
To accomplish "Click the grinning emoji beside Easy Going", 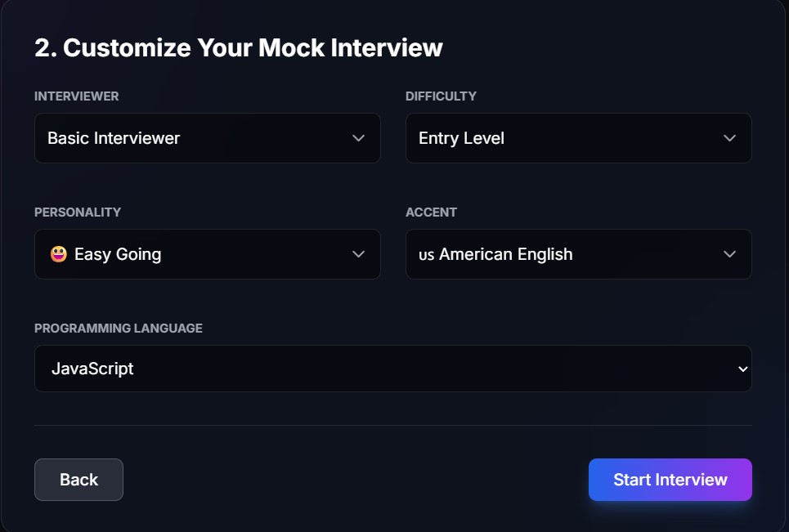I will 60,254.
